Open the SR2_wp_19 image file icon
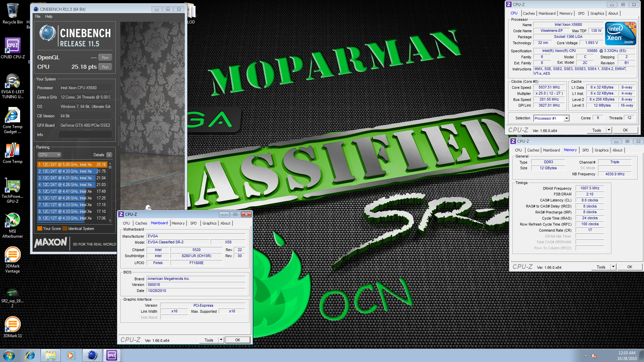The height and width of the screenshot is (362, 644). [12, 297]
